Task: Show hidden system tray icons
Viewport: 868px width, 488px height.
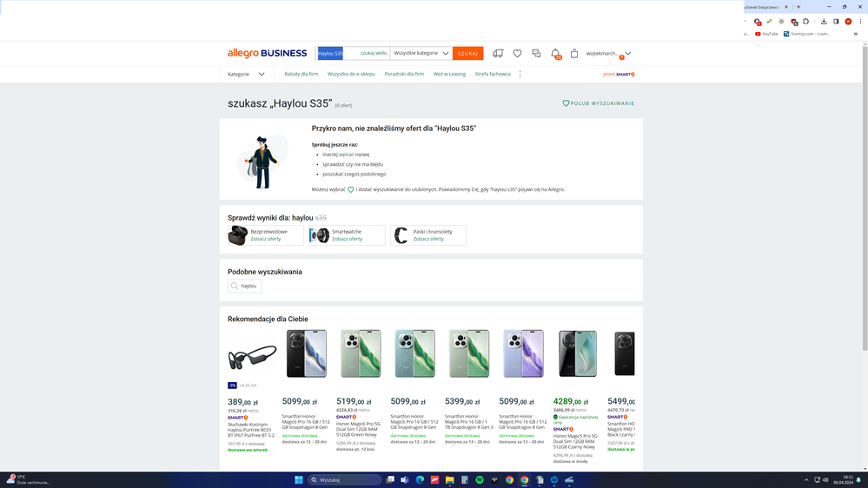Action: tap(806, 479)
